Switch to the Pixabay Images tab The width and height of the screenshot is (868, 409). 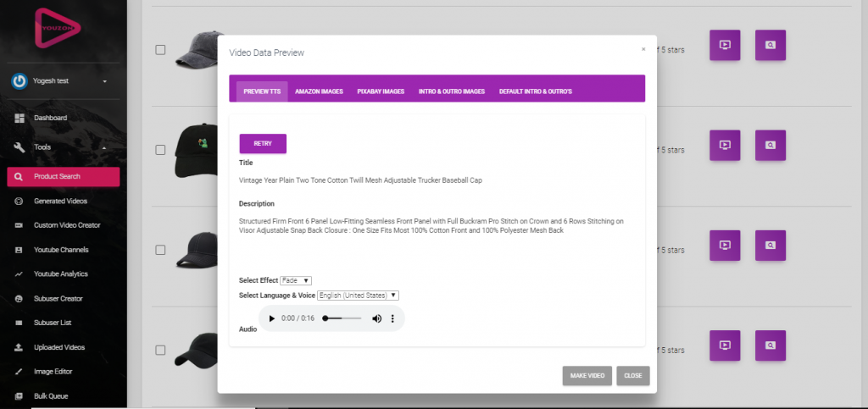tap(381, 91)
